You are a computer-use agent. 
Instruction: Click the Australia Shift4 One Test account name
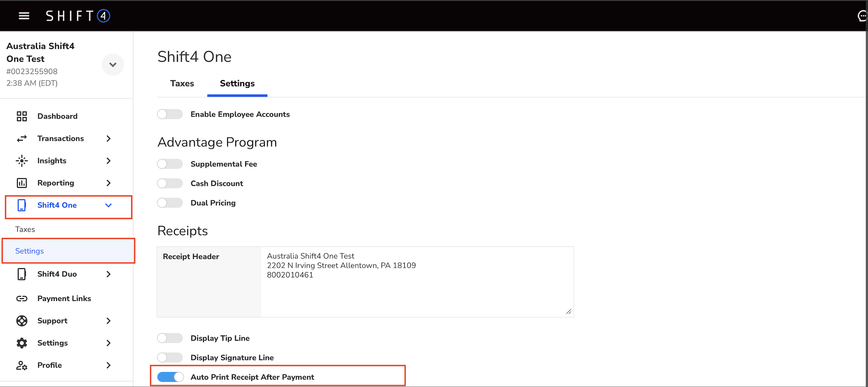point(40,53)
